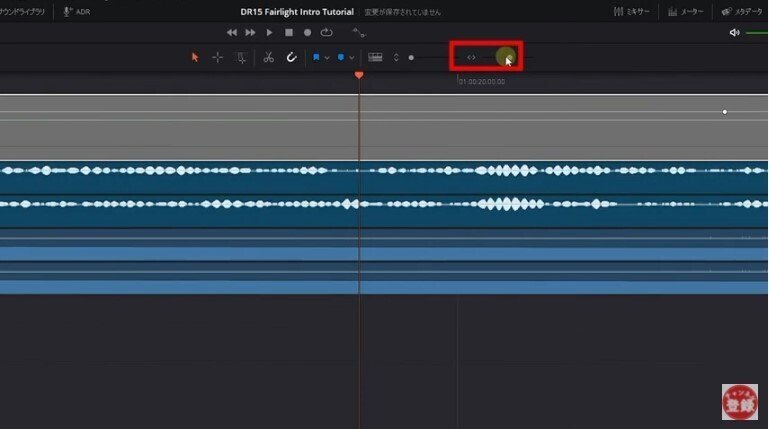Click the vertical zoom arrows icon
769x429 pixels.
click(x=396, y=57)
